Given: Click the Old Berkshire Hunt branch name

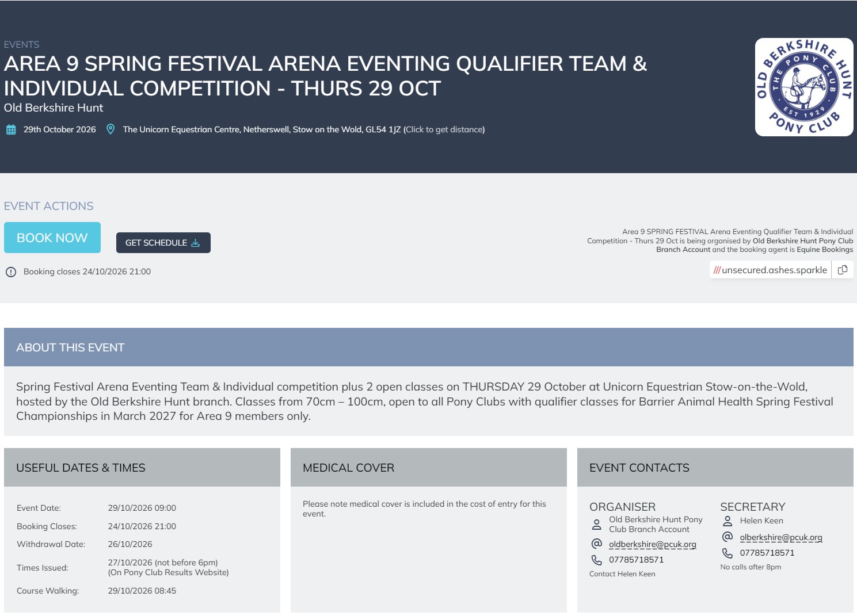Looking at the screenshot, I should point(54,108).
